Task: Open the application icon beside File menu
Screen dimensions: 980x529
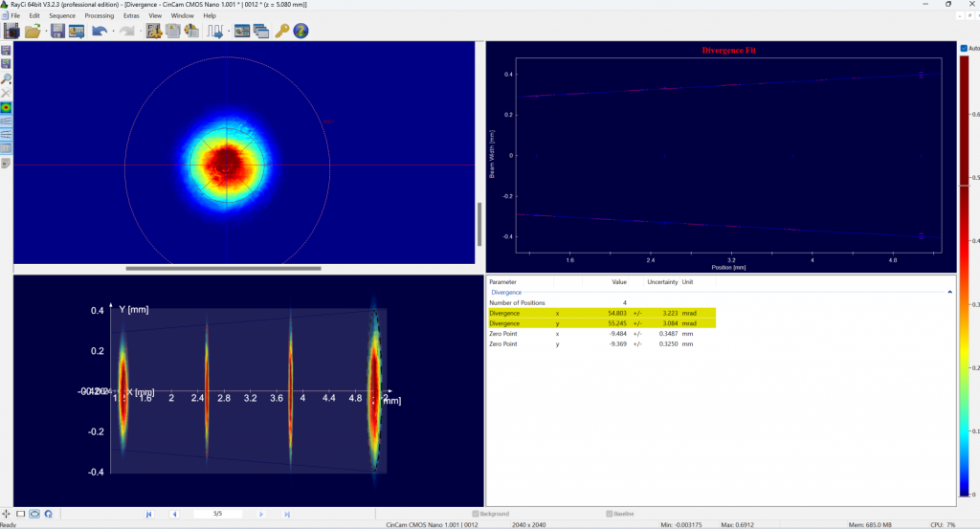Action: tap(5, 15)
